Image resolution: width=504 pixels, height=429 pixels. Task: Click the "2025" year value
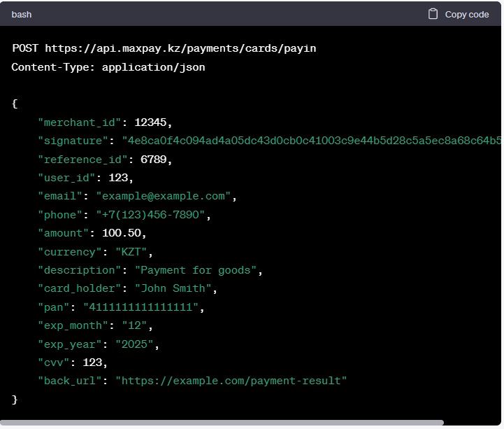[x=134, y=344]
